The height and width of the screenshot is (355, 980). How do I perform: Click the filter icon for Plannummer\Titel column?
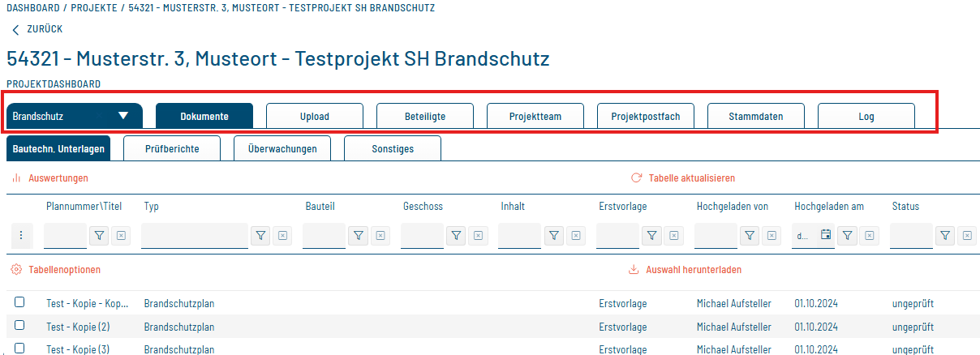coord(99,236)
